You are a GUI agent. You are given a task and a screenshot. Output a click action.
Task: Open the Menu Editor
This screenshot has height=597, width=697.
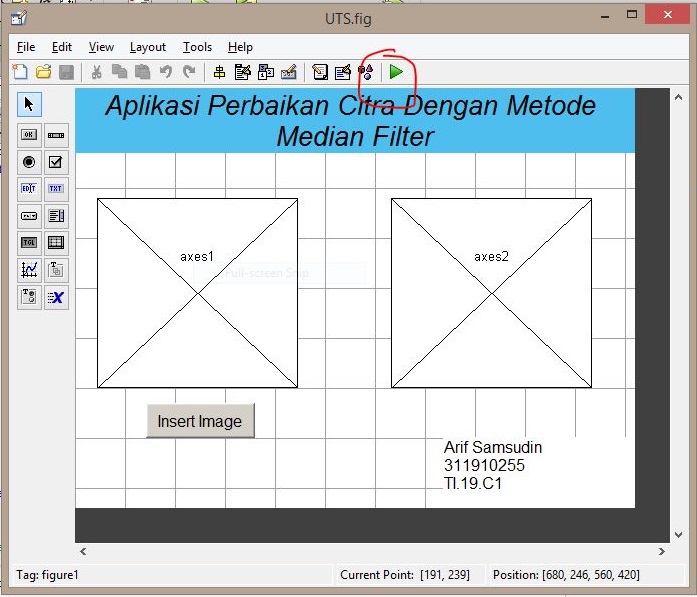(x=243, y=72)
